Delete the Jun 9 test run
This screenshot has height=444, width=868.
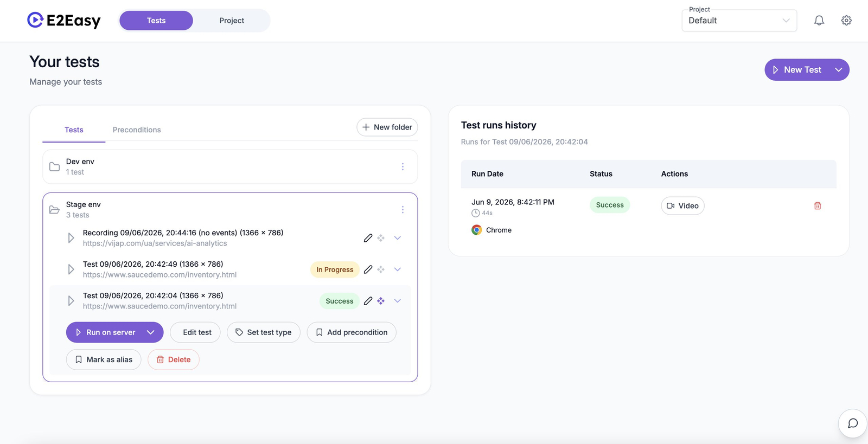pyautogui.click(x=818, y=205)
